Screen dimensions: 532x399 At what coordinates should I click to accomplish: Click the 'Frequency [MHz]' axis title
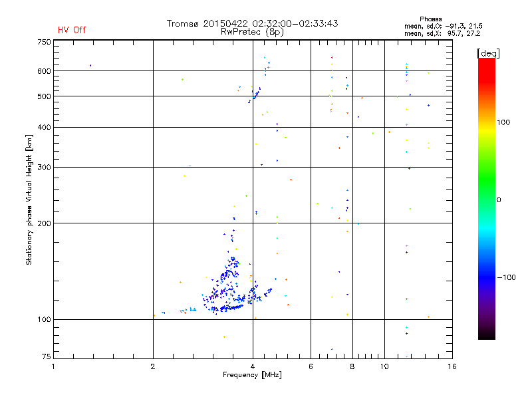(x=252, y=375)
